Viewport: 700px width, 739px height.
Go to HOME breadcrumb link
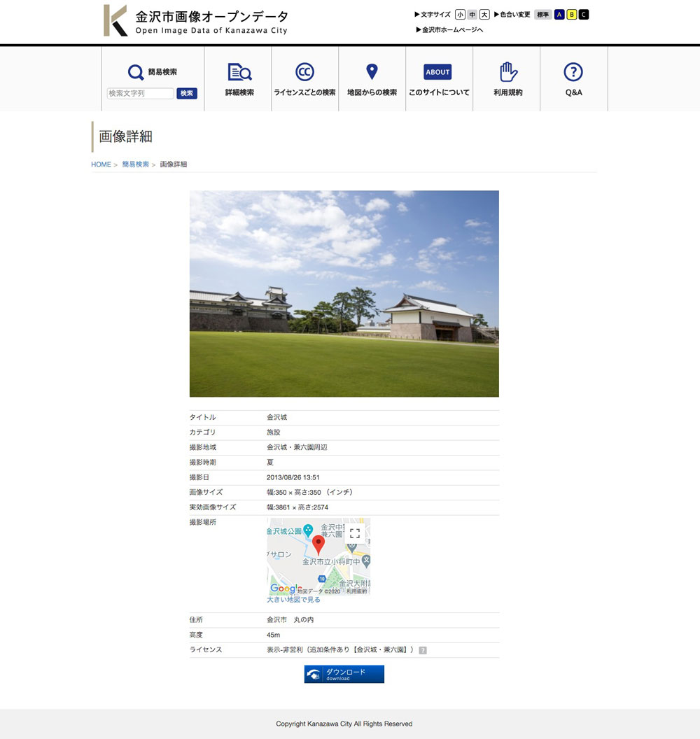point(101,164)
